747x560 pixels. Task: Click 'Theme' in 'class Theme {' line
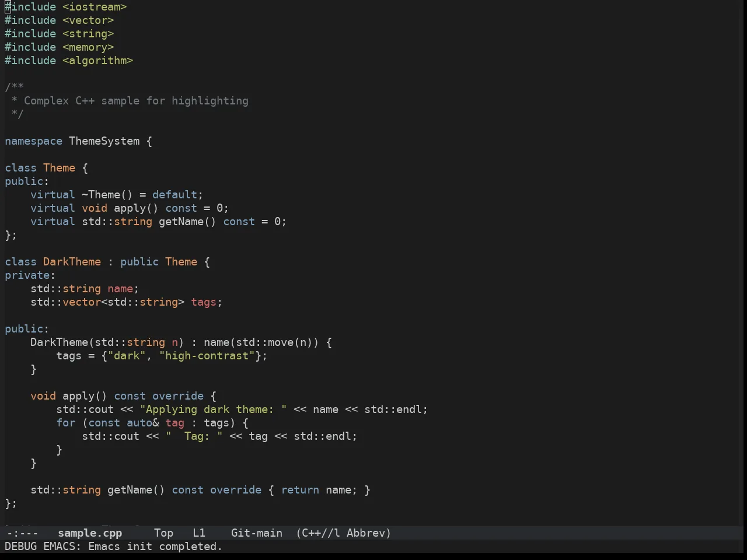pyautogui.click(x=59, y=168)
